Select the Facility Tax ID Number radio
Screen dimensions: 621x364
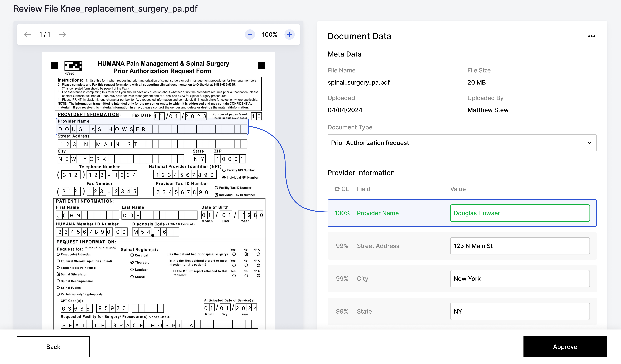[216, 188]
